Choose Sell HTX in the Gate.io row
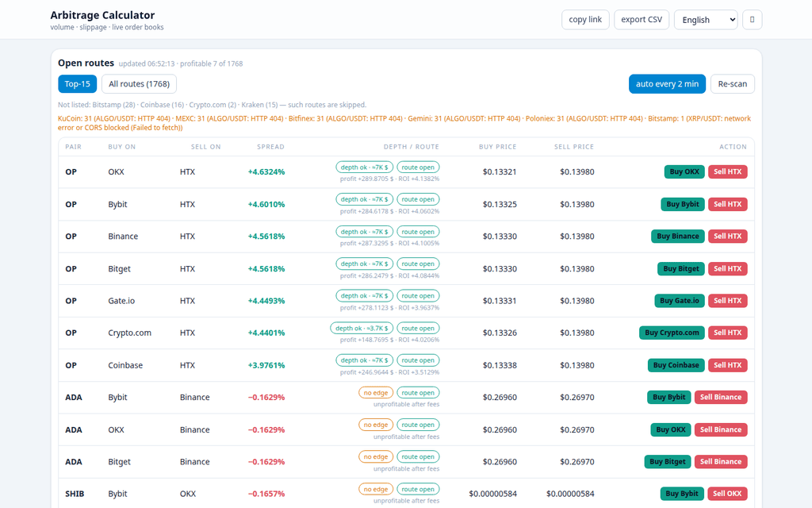 pos(728,301)
